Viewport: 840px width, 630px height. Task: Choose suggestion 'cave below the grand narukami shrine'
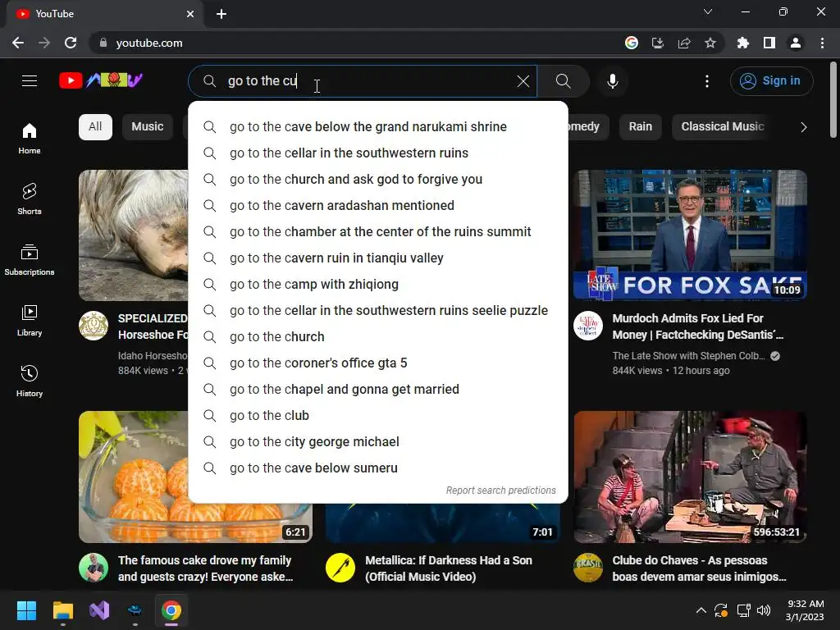(378, 127)
